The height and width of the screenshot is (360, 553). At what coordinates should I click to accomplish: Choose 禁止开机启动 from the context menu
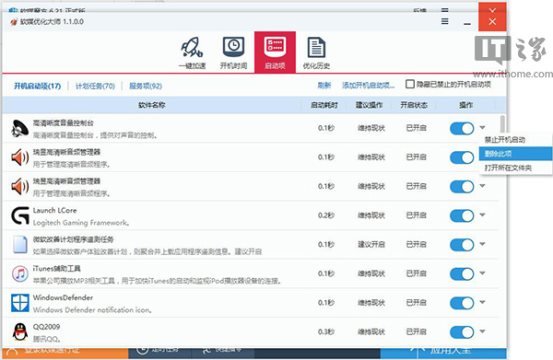(515, 140)
